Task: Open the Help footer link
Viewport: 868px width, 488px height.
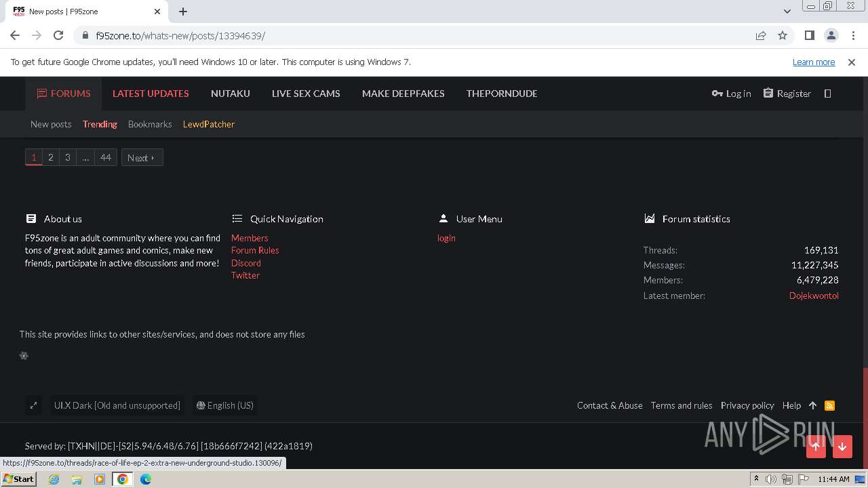Action: (x=791, y=405)
